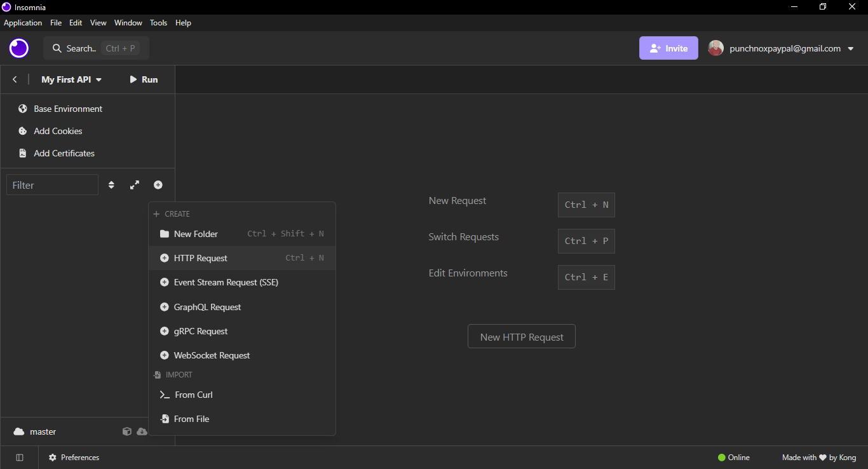This screenshot has height=469, width=868.
Task: Click the New HTTP Request button
Action: click(x=522, y=337)
